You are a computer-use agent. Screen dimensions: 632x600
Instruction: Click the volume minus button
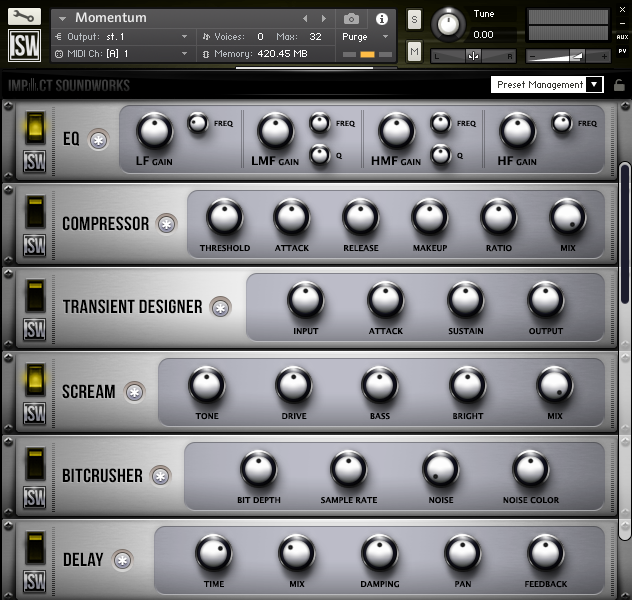click(533, 56)
